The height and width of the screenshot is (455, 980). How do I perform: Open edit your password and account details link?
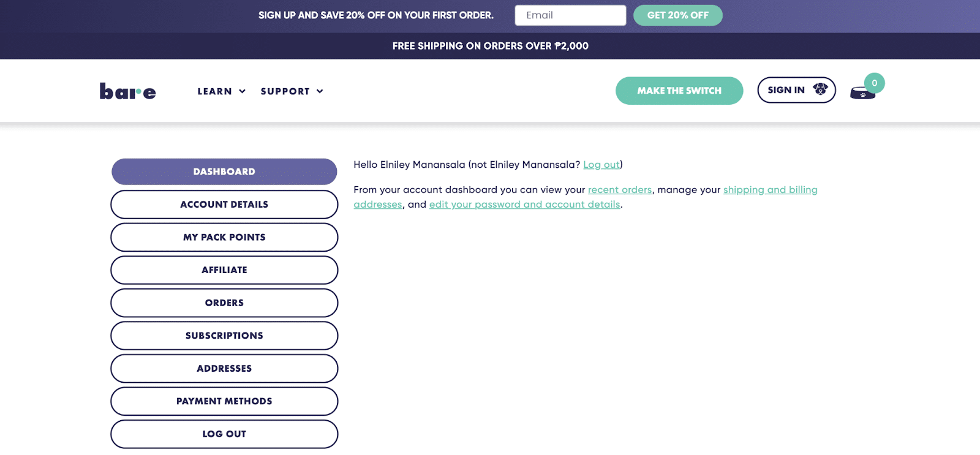pos(524,205)
